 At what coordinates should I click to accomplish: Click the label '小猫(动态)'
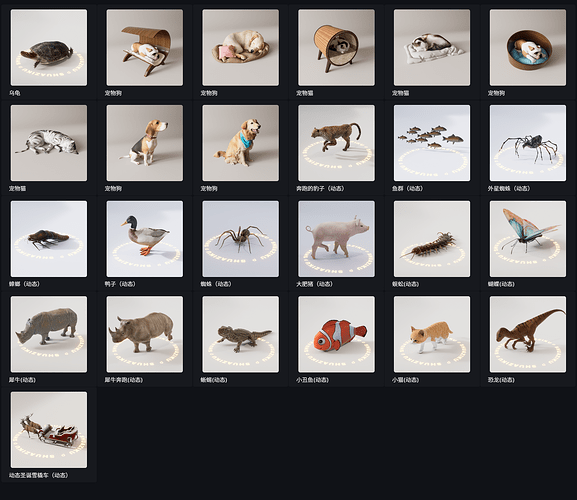click(406, 380)
